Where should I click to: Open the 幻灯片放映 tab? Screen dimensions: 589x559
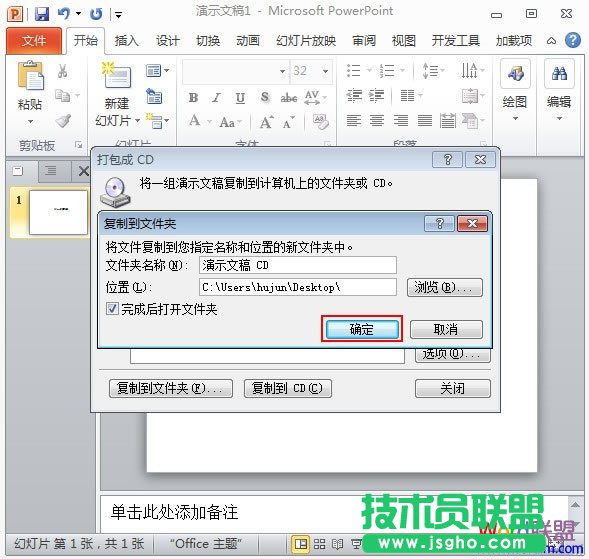click(x=306, y=40)
